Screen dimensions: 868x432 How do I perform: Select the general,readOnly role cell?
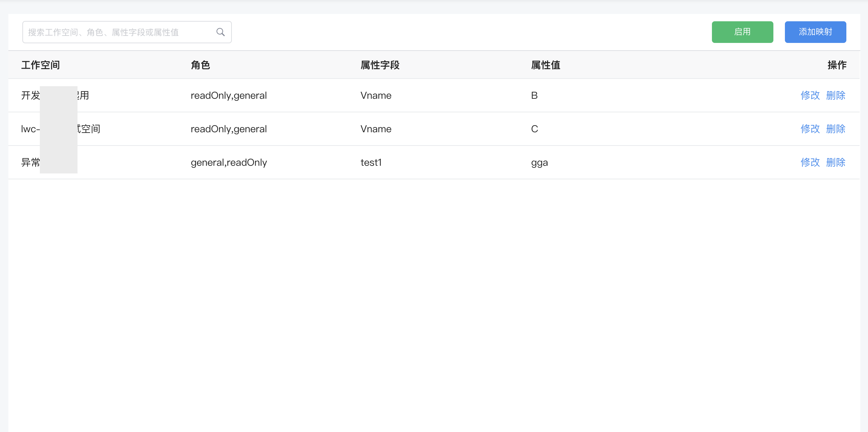(x=229, y=163)
